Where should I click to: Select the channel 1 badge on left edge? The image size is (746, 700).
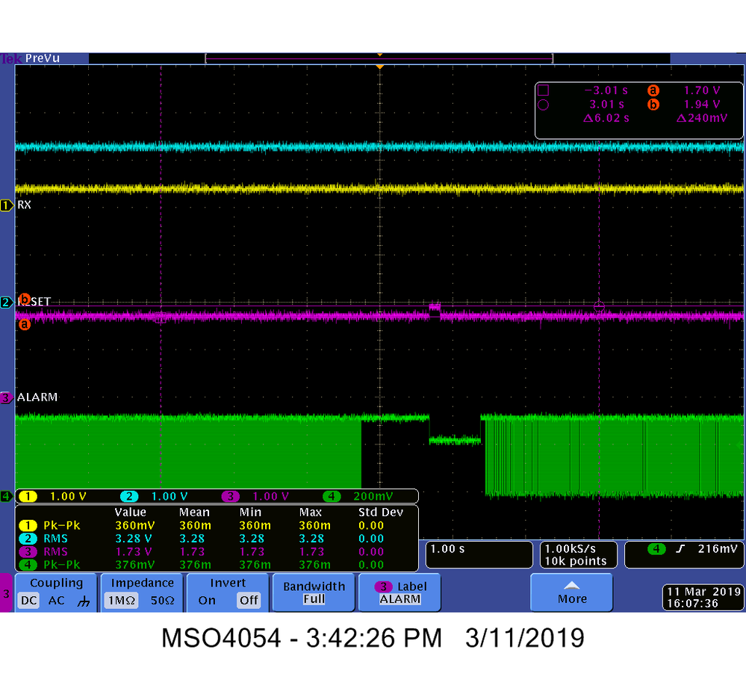[x=5, y=205]
